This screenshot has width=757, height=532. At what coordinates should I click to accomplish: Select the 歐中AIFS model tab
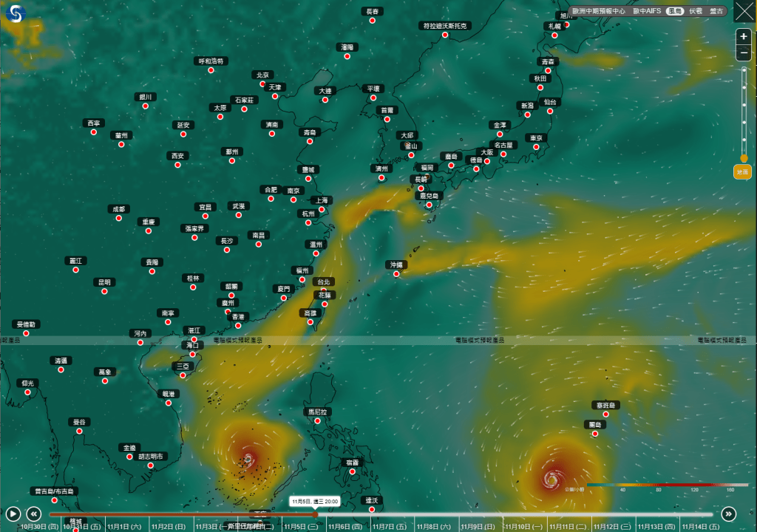(x=647, y=11)
